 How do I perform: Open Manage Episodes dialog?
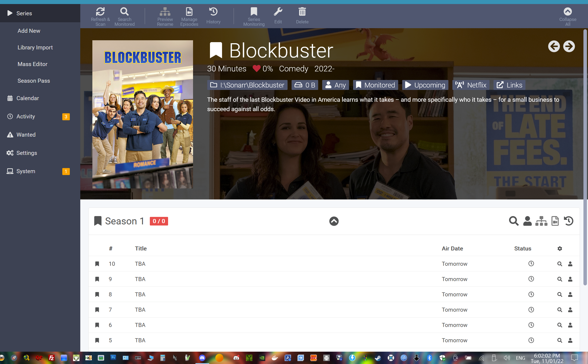(189, 16)
